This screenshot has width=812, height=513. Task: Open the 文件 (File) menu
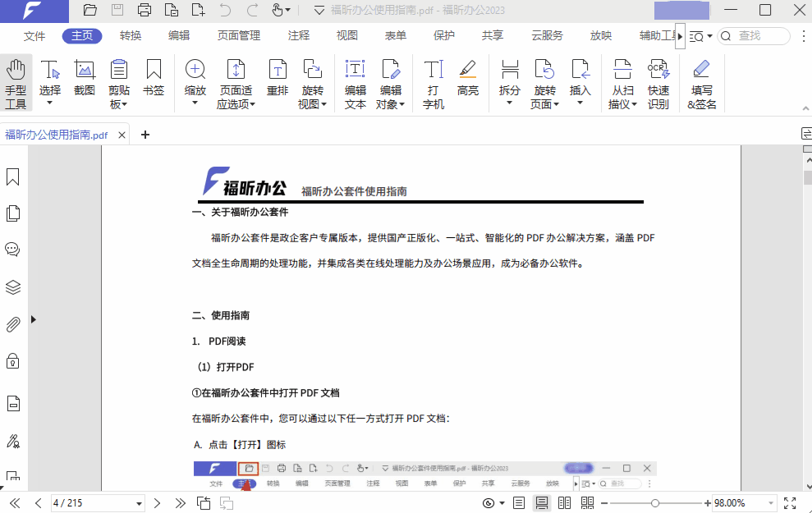(x=34, y=36)
